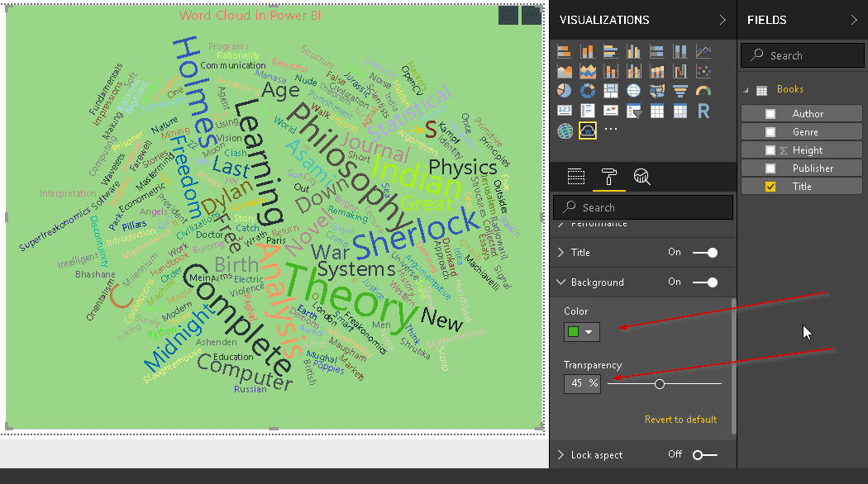868x484 pixels.
Task: Select the multi-row card visual
Action: [587, 111]
